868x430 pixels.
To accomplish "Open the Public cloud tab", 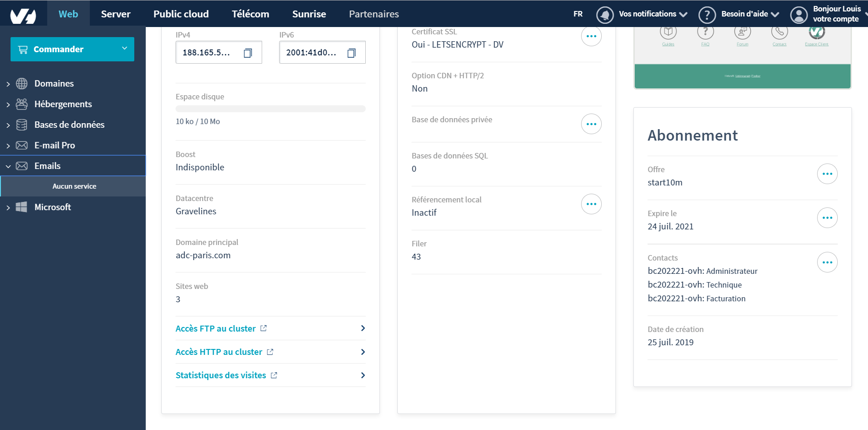I will tap(181, 14).
